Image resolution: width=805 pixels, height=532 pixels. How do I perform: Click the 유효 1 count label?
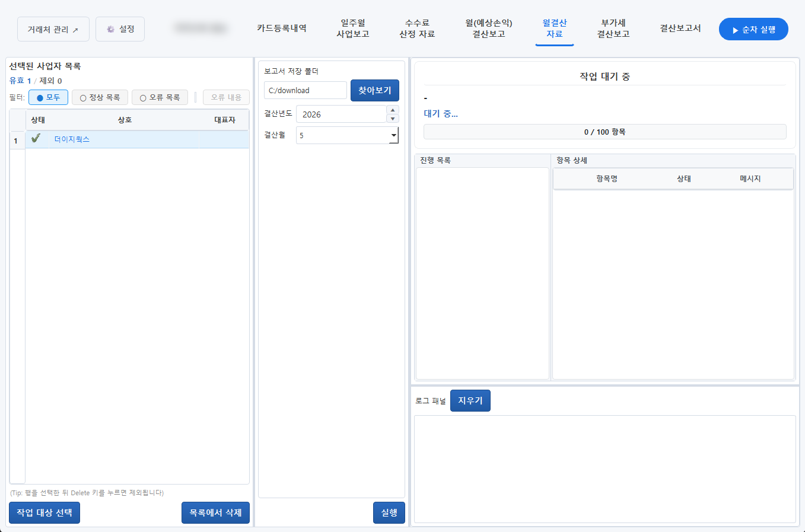(20, 81)
